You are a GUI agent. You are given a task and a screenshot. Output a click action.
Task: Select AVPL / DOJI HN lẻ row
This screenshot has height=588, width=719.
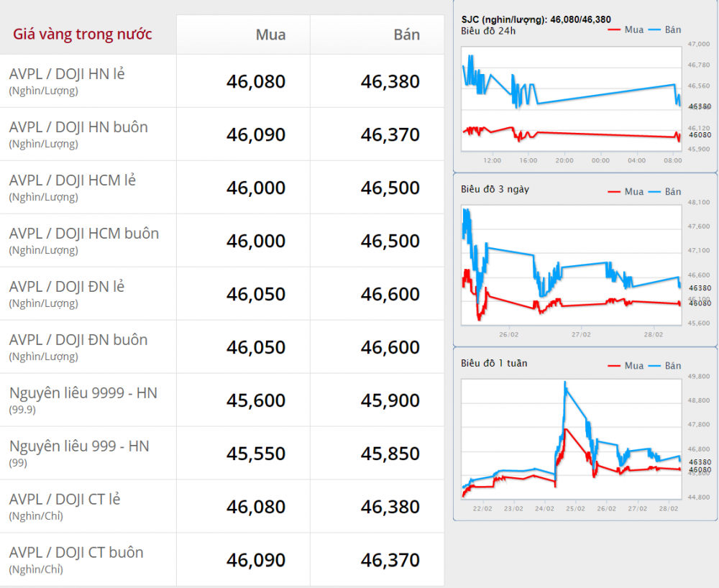(222, 81)
